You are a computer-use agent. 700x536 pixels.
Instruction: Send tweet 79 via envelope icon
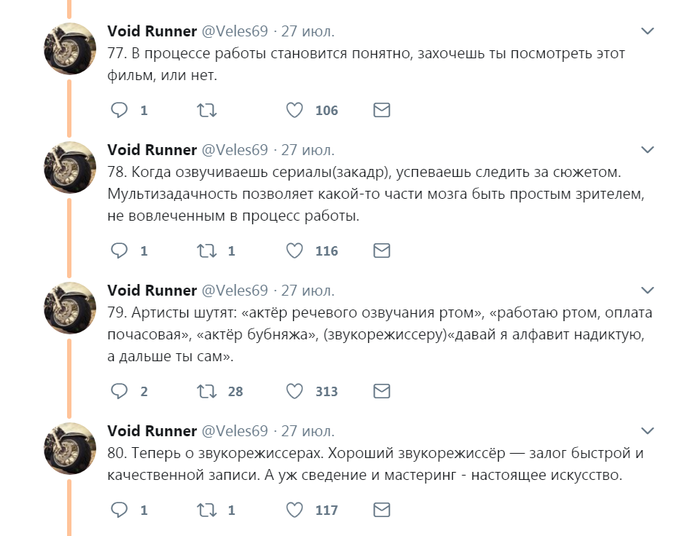[381, 391]
